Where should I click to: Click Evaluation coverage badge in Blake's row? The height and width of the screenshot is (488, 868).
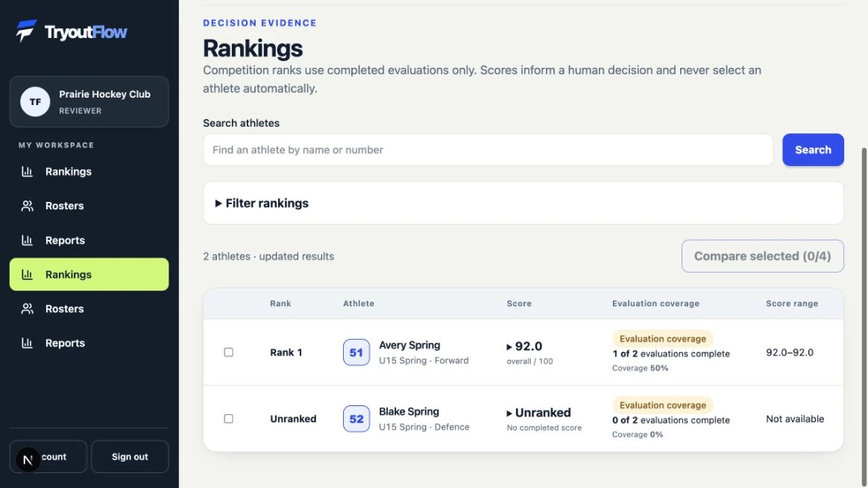(662, 405)
